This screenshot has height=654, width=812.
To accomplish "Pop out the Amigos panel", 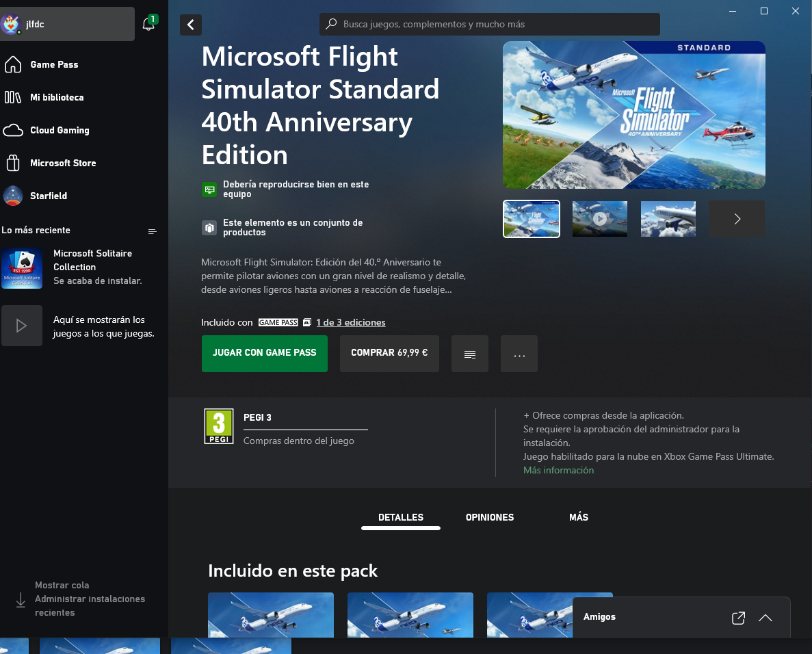I will (739, 618).
